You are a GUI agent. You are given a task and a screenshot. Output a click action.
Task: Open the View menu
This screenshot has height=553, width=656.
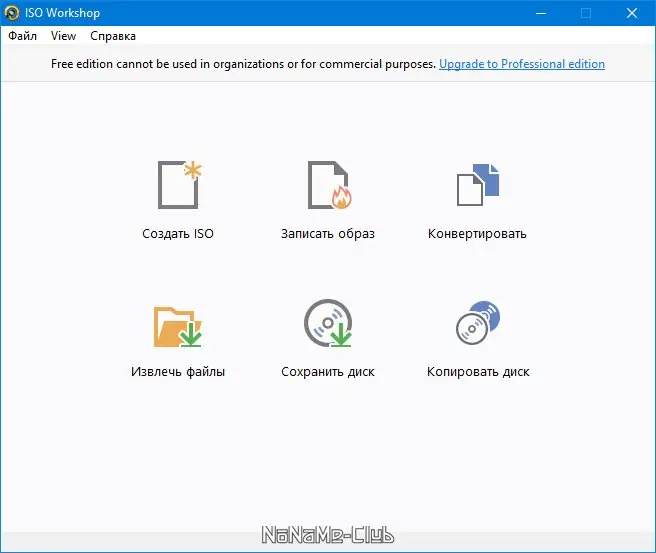(x=64, y=36)
